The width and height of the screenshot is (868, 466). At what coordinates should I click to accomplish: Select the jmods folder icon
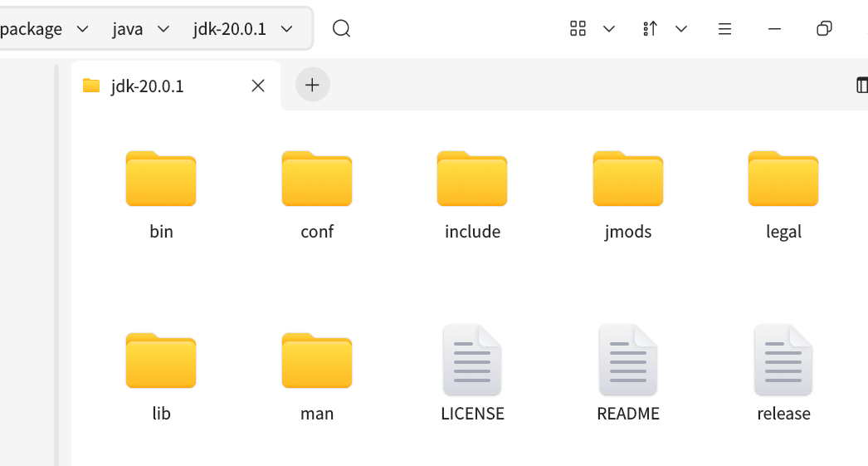click(627, 179)
